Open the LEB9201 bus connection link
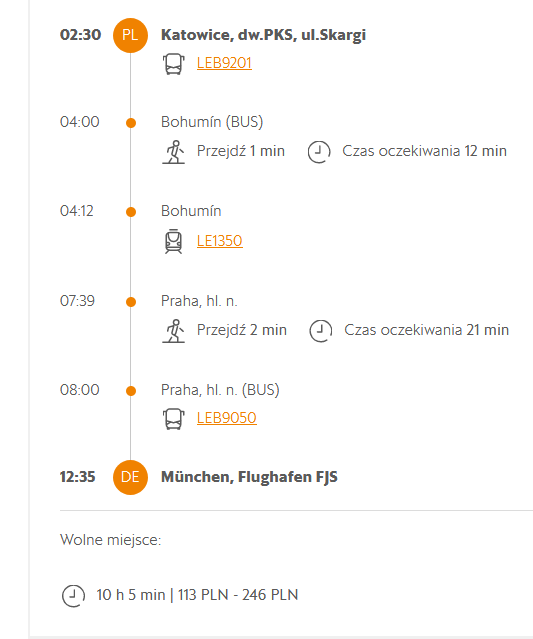Viewport: 533px width, 639px height. point(224,63)
